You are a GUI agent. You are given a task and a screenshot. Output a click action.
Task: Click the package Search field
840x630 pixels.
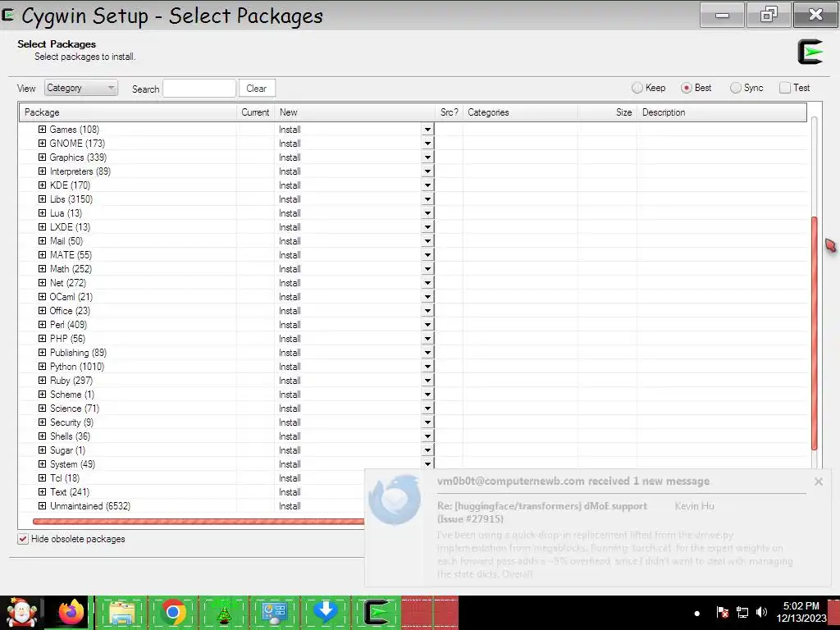click(199, 89)
